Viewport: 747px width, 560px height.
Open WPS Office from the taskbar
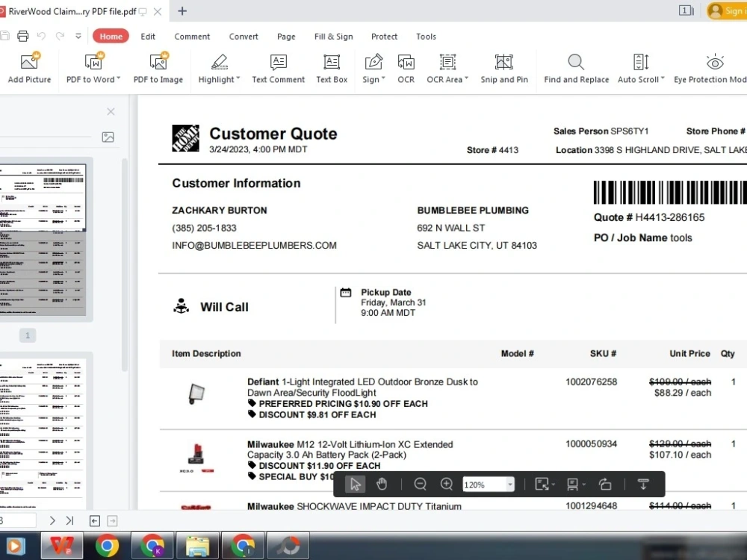pos(62,546)
